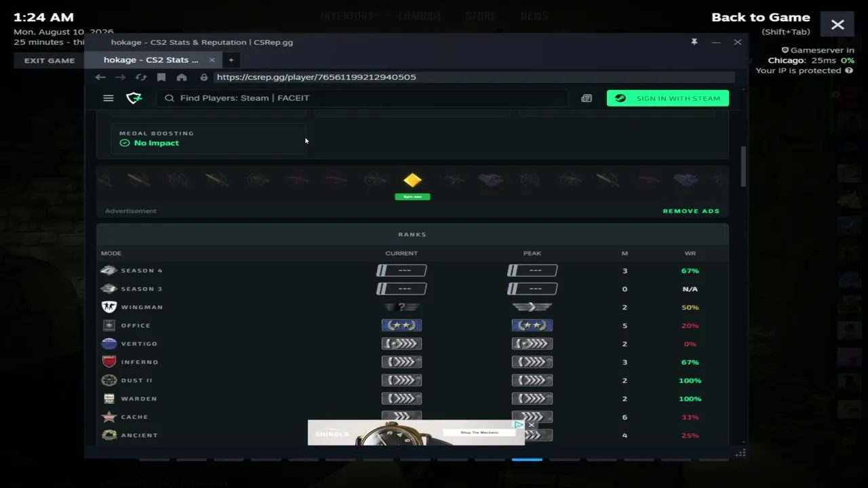The height and width of the screenshot is (488, 868).
Task: Click the Inferno row label
Action: [140, 362]
